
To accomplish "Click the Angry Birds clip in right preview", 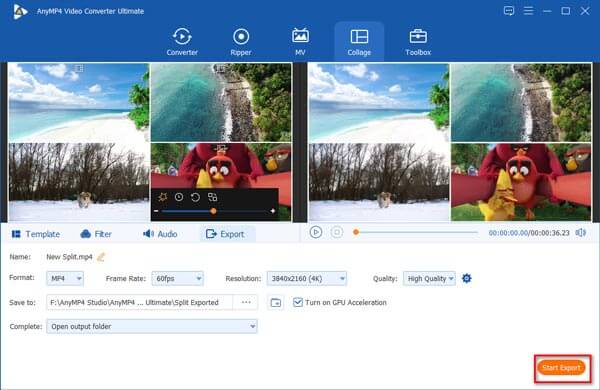I will pyautogui.click(x=521, y=182).
